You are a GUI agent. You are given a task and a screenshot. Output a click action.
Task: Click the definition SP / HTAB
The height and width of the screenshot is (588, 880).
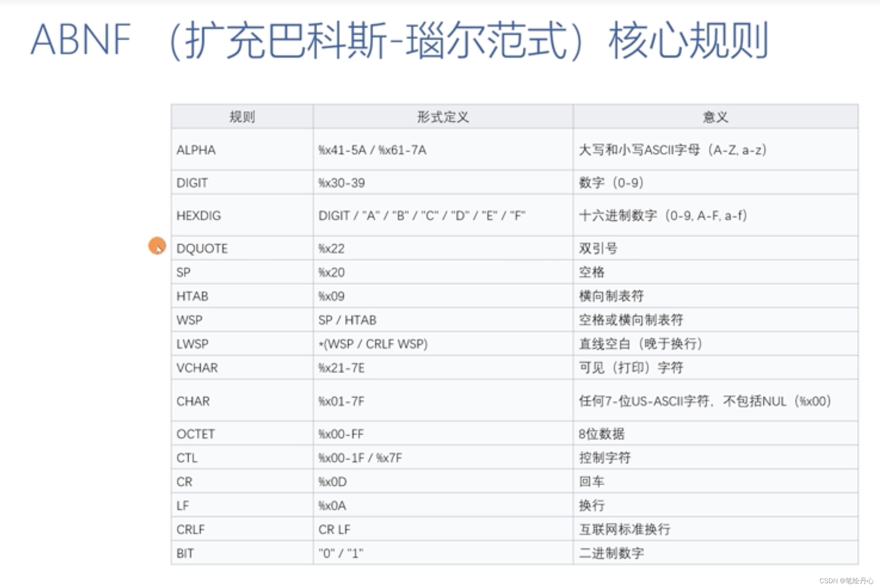347,320
